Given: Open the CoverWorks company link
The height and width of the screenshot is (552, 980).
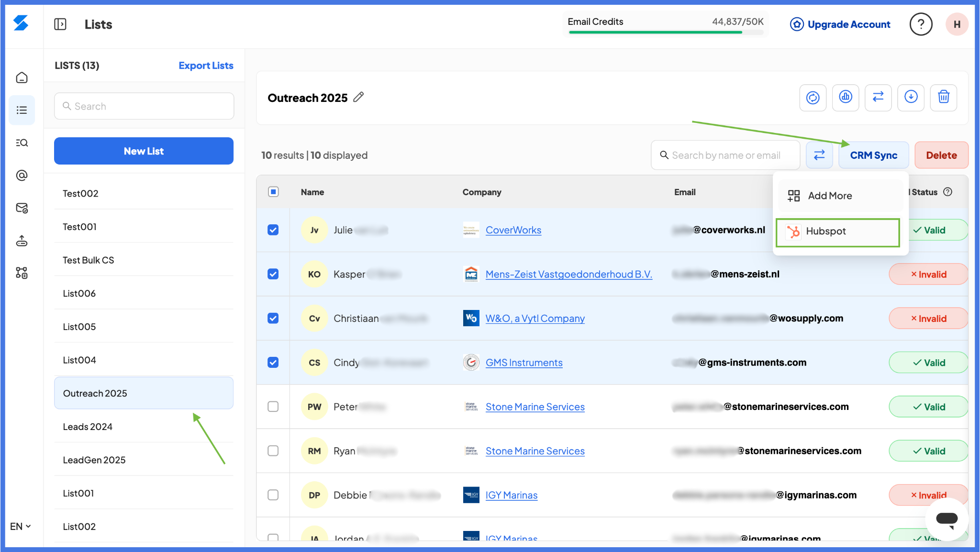Looking at the screenshot, I should 513,230.
